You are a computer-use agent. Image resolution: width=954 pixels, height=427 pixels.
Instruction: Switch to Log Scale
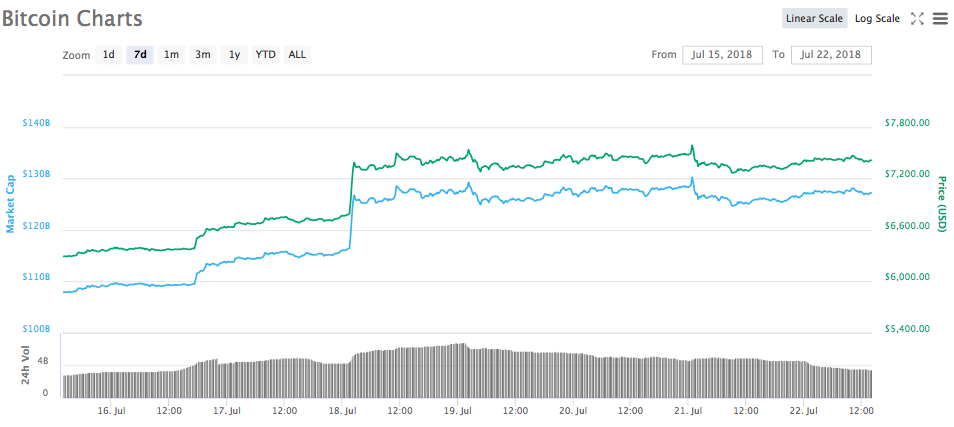pos(877,19)
